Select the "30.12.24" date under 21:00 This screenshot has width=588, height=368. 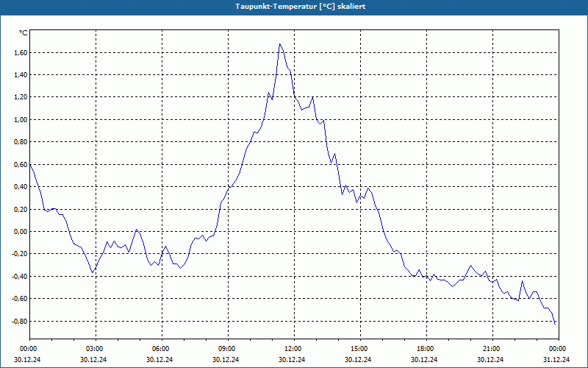click(490, 359)
